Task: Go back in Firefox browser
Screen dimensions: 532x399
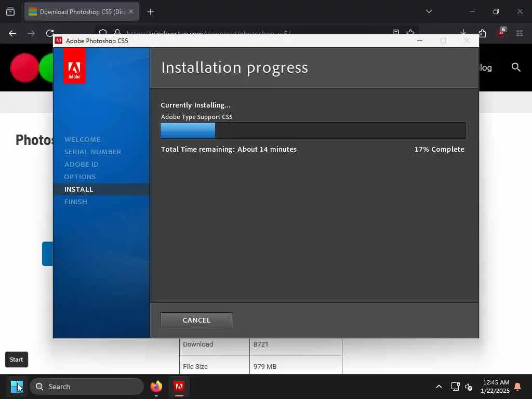Action: click(x=12, y=33)
